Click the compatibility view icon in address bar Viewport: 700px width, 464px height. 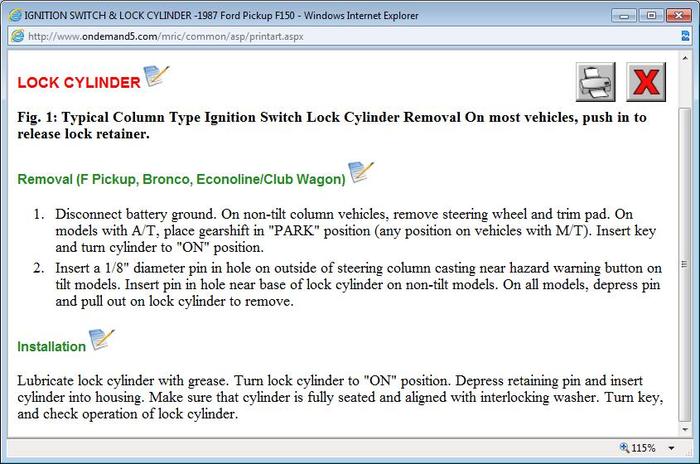[685, 36]
